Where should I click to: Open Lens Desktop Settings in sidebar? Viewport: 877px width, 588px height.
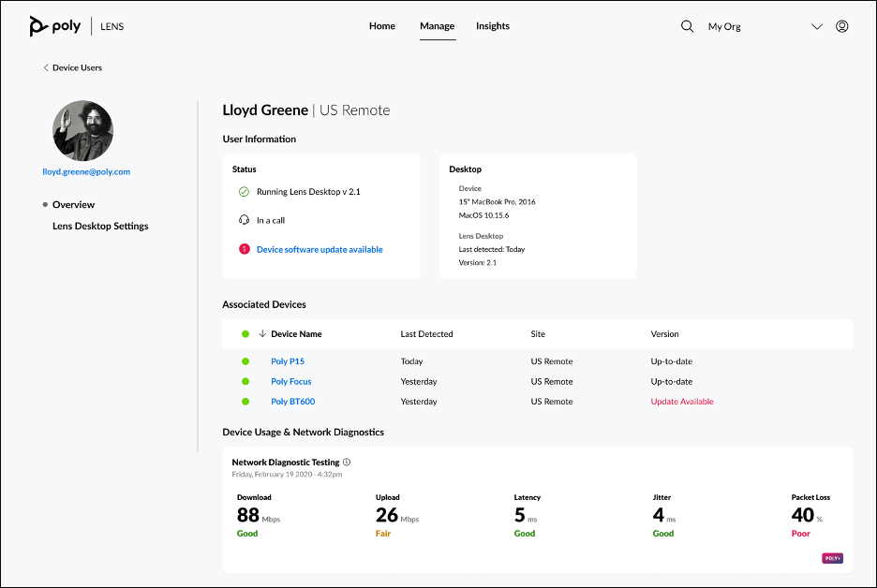pos(100,226)
